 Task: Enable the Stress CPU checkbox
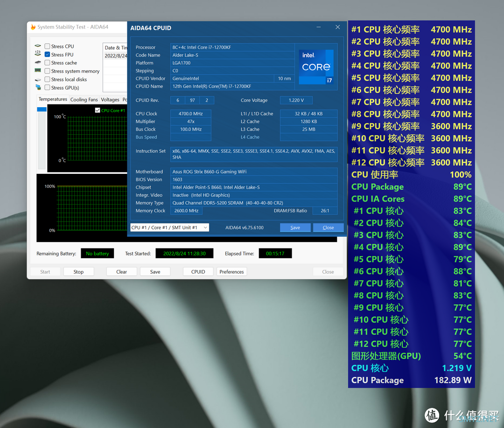(47, 46)
